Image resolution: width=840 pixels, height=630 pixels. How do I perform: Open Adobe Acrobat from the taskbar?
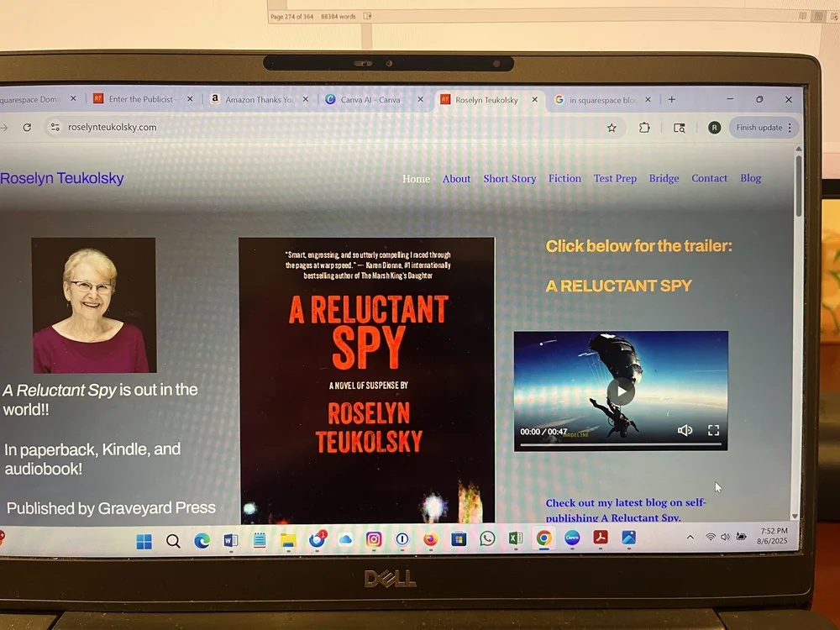click(601, 537)
